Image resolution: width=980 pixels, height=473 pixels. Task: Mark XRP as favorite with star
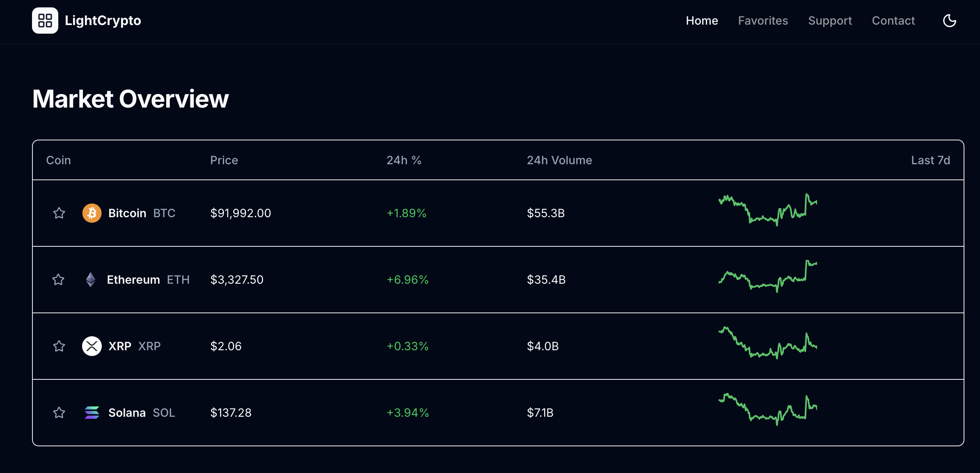[59, 346]
